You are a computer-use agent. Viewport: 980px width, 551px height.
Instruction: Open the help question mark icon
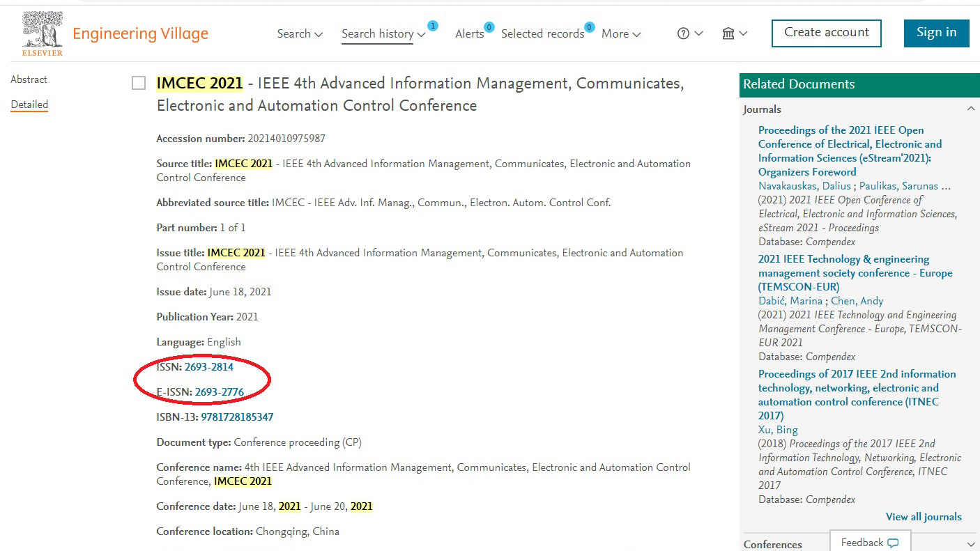pyautogui.click(x=684, y=33)
